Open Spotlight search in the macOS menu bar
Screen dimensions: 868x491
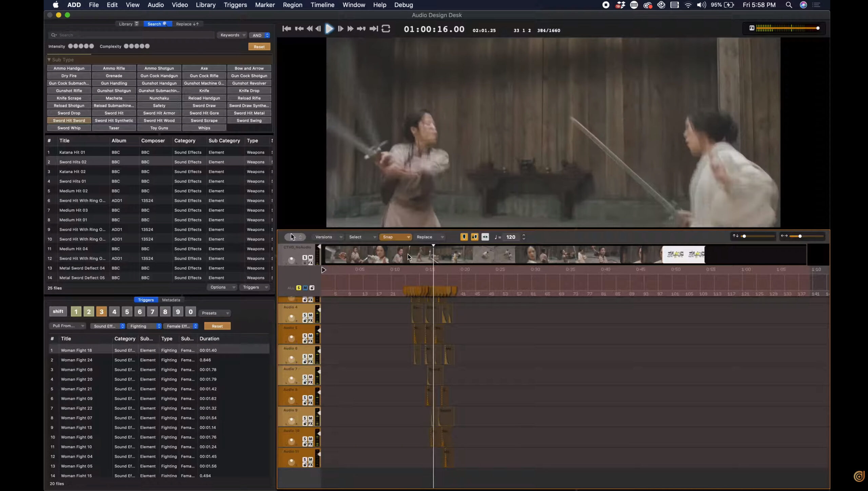click(x=789, y=5)
